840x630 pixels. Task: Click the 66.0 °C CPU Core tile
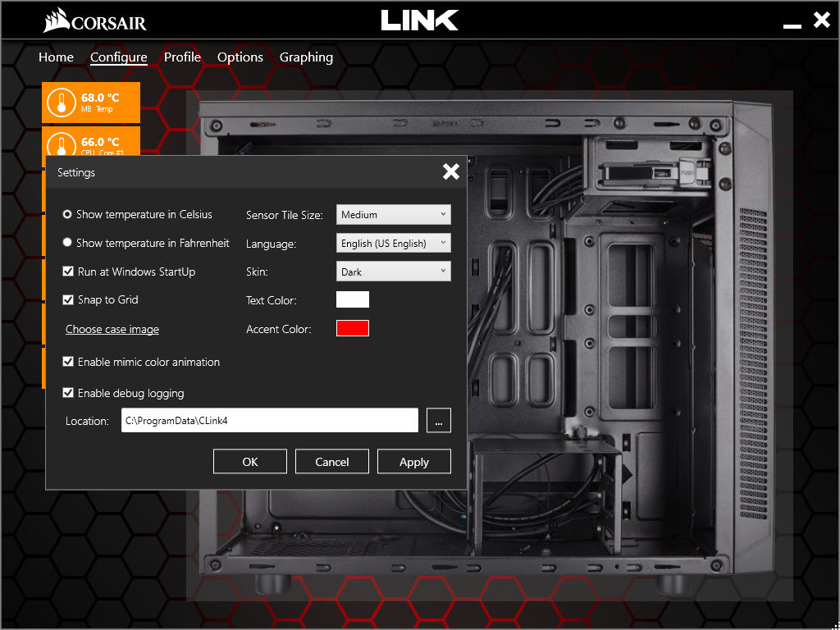pos(91,141)
